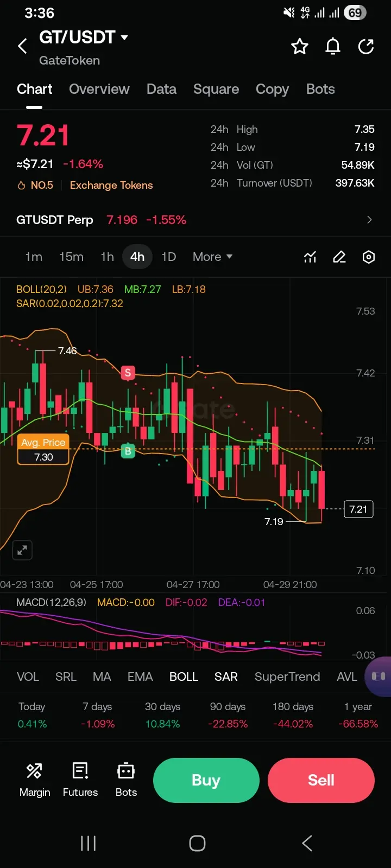This screenshot has height=868, width=391.
Task: Tap Android recent apps button
Action: click(88, 843)
